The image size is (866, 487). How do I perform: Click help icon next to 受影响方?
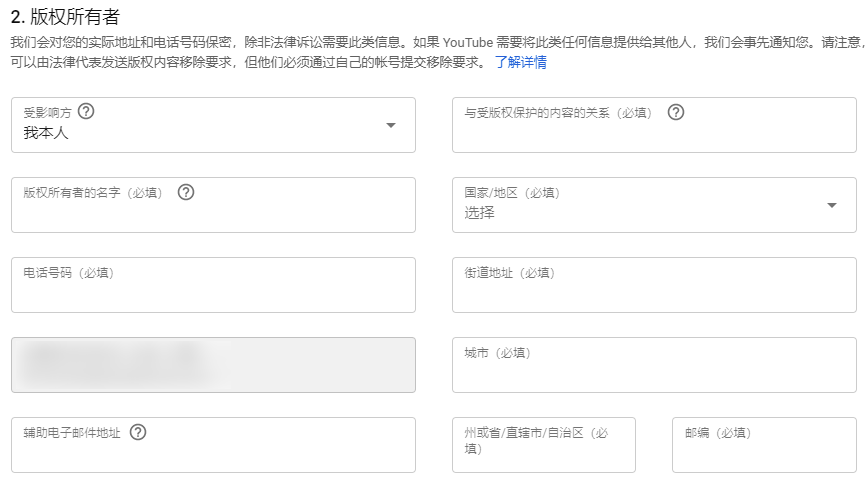tap(86, 111)
